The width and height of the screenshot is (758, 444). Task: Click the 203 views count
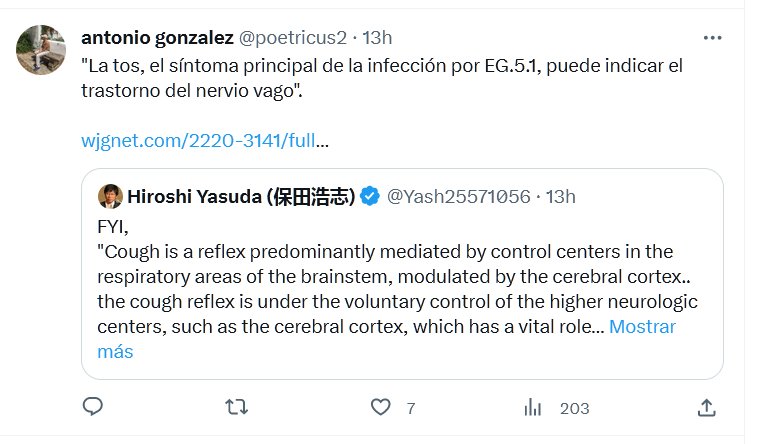pyautogui.click(x=574, y=408)
